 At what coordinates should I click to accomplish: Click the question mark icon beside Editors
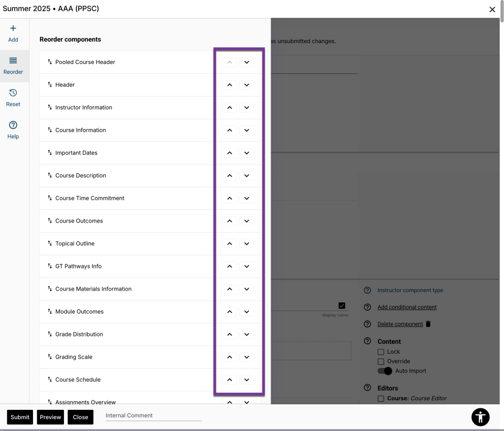(367, 388)
